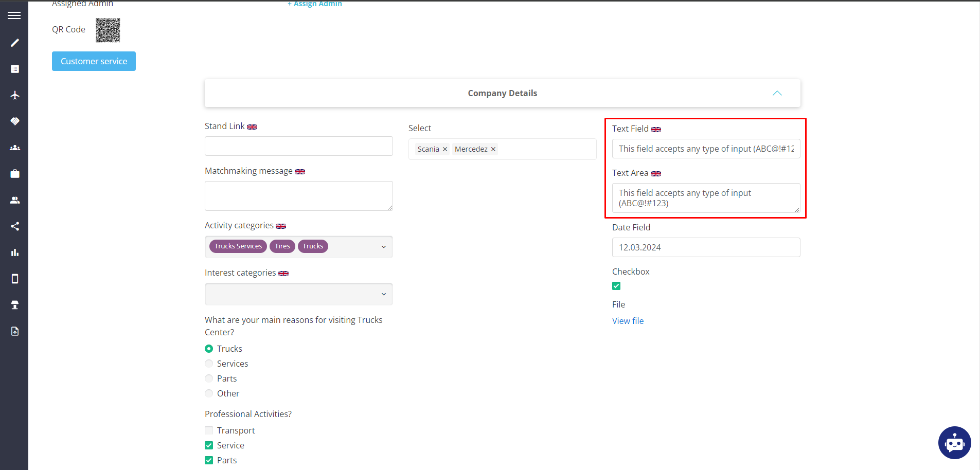Click the View file link
980x470 pixels.
[628, 320]
